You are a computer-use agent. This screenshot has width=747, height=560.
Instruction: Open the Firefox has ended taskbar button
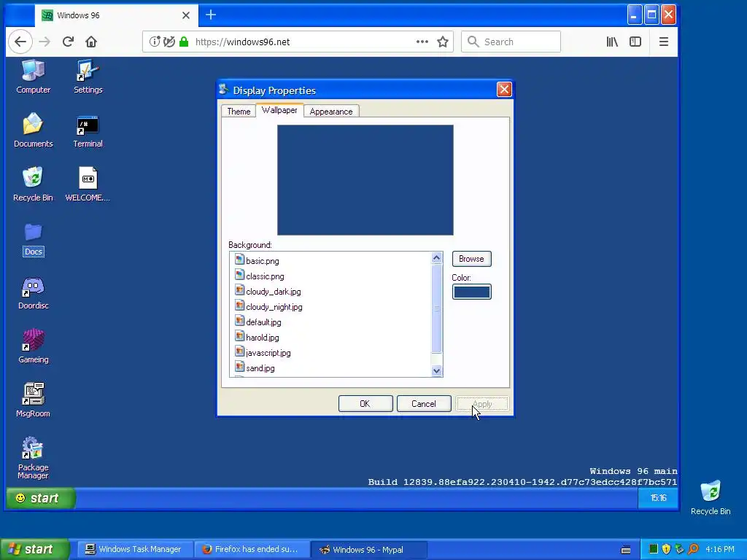[x=251, y=550]
